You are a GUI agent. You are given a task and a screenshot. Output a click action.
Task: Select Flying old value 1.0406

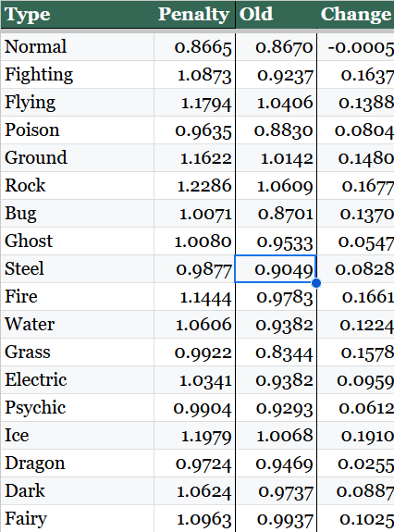[x=276, y=103]
